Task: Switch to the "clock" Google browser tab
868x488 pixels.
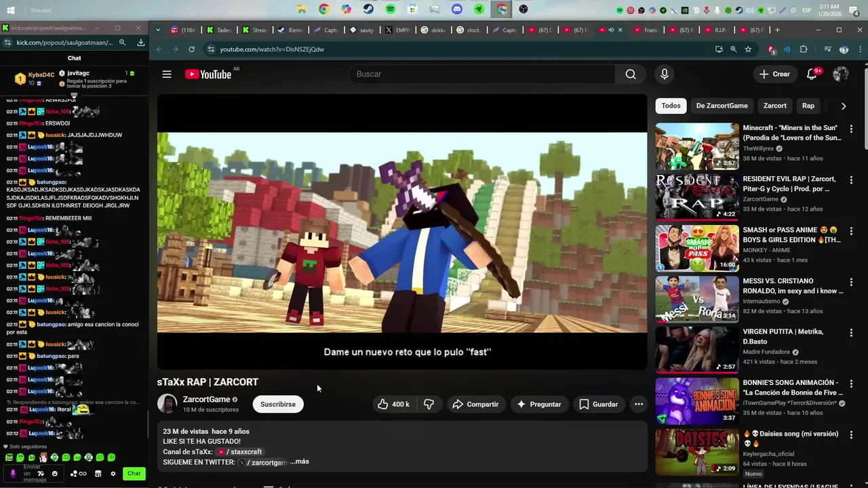Action: [x=468, y=30]
